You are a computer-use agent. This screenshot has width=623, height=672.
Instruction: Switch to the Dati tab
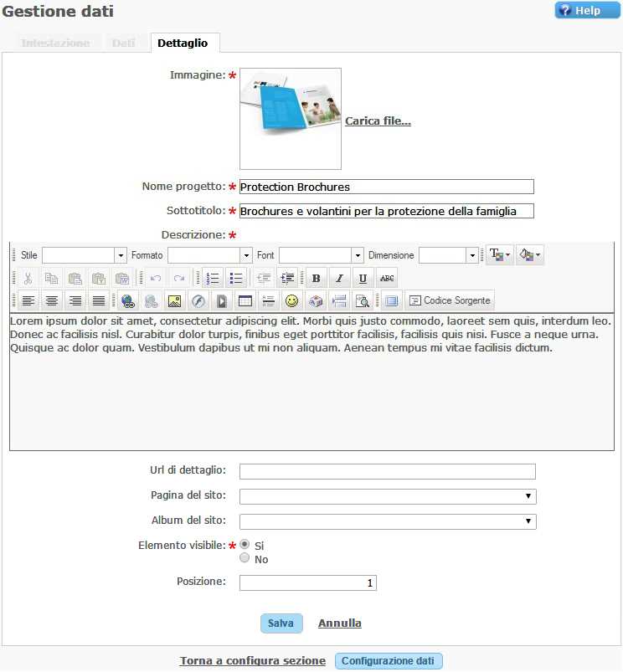tap(124, 43)
